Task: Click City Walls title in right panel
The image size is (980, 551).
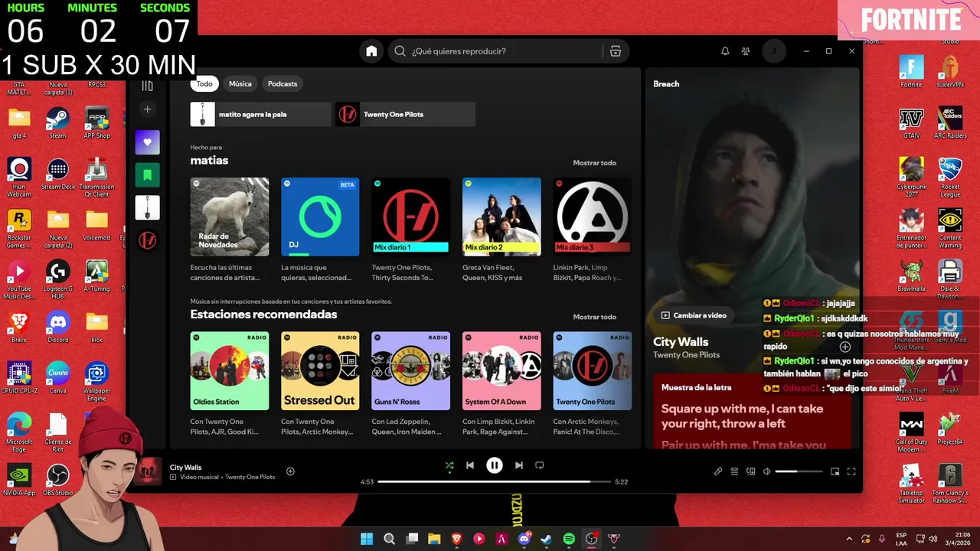Action: tap(681, 342)
